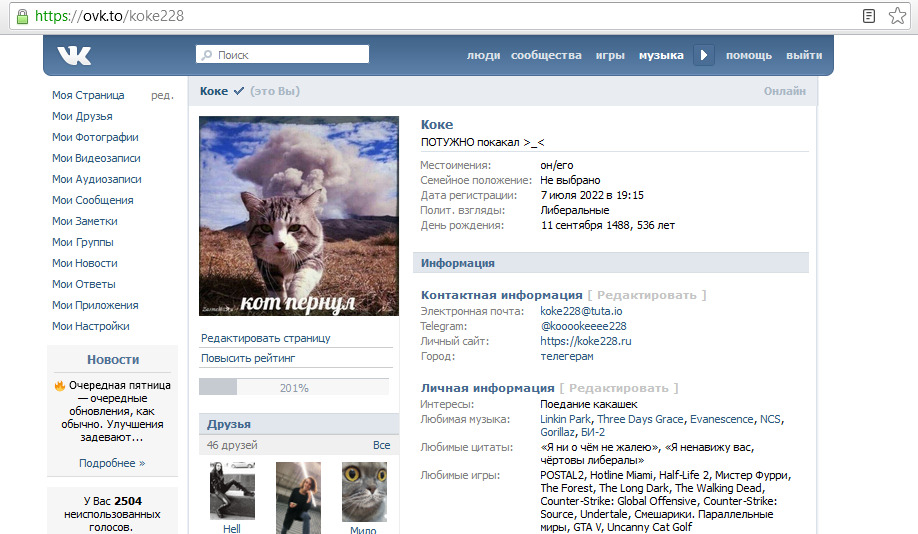Open Мои Видеозаписи in sidebar
Screen dimensions: 918x534
click(x=96, y=158)
